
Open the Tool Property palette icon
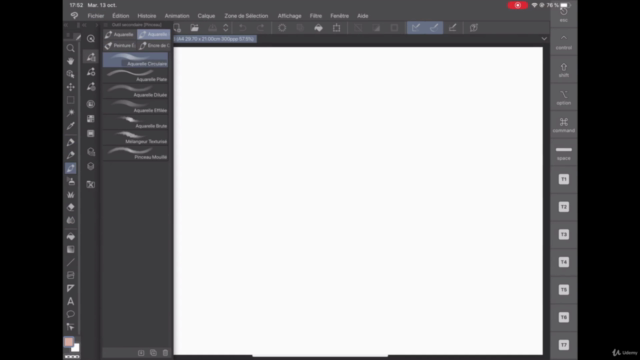tap(91, 72)
